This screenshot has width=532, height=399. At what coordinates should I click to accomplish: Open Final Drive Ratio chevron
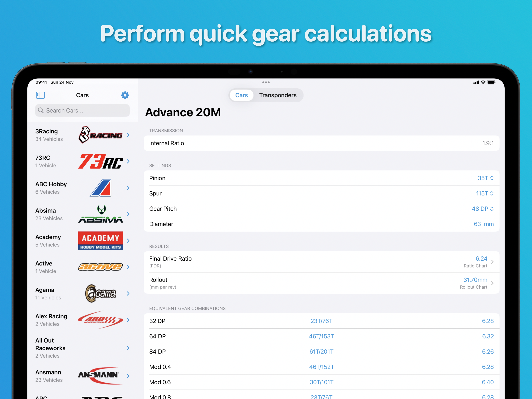492,262
